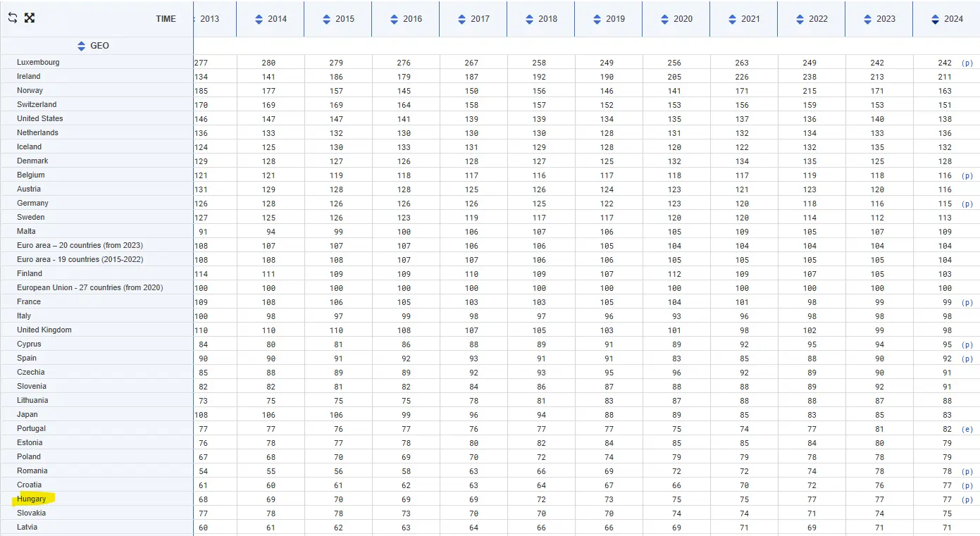Sort rows using the GEO sort arrows
Viewport: 980px width, 536px height.
pyautogui.click(x=82, y=46)
